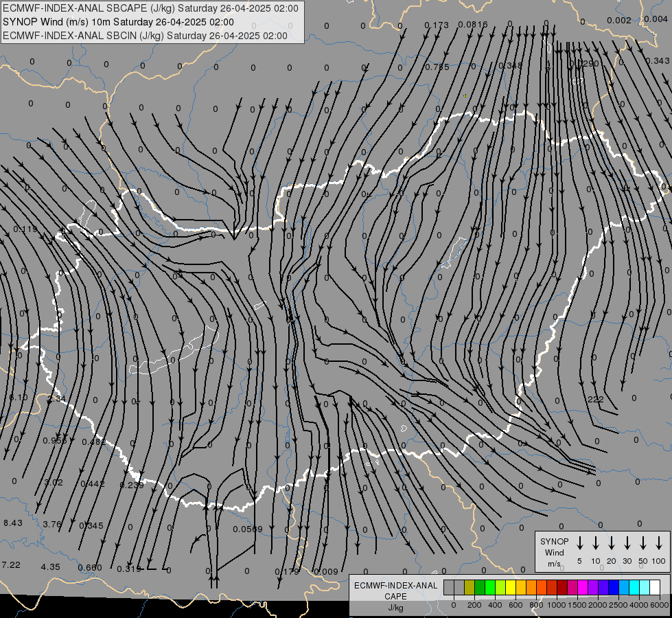Viewport: 672px width, 618px height.
Task: Pick the bright magenta CAPE swatch
Action: point(583,587)
